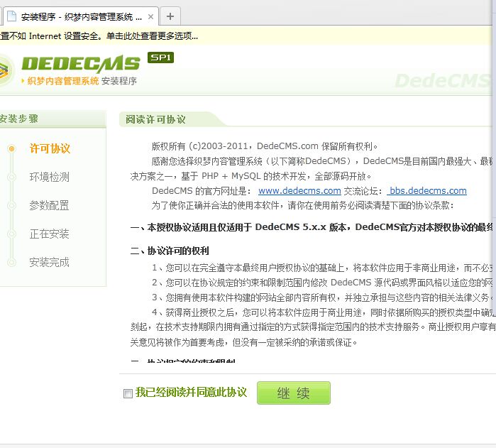496x448 pixels.
Task: Select the 环境检测 step in sidebar
Action: pyautogui.click(x=50, y=177)
